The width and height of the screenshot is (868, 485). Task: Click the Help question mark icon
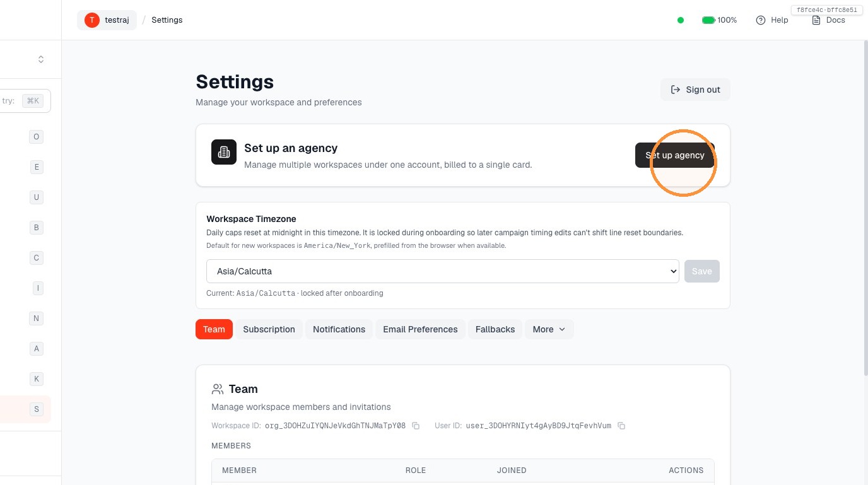pos(760,20)
